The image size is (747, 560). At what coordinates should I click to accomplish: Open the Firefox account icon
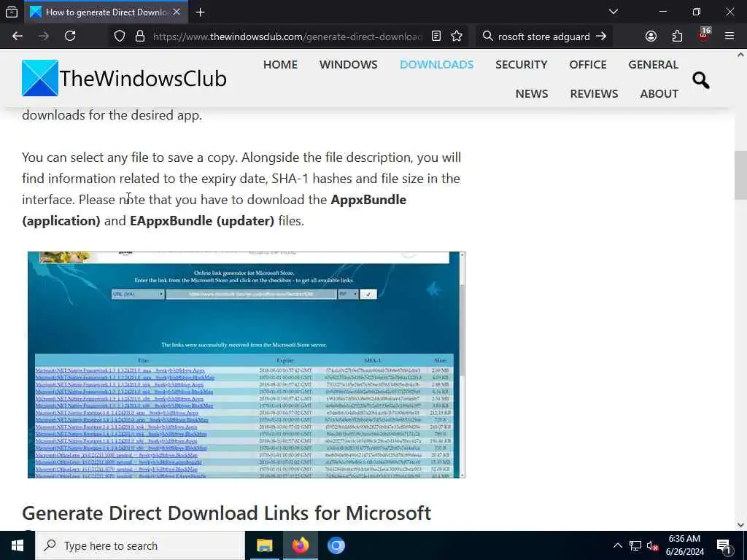point(651,36)
